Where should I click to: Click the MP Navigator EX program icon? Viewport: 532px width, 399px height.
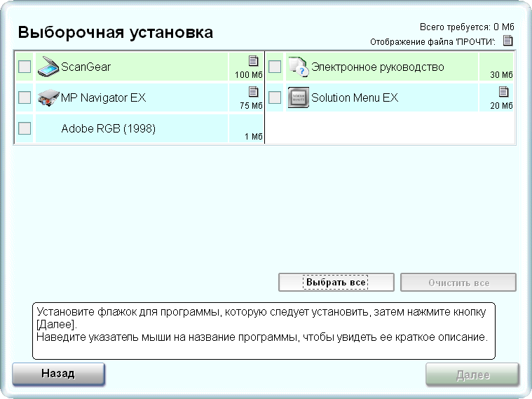point(48,97)
